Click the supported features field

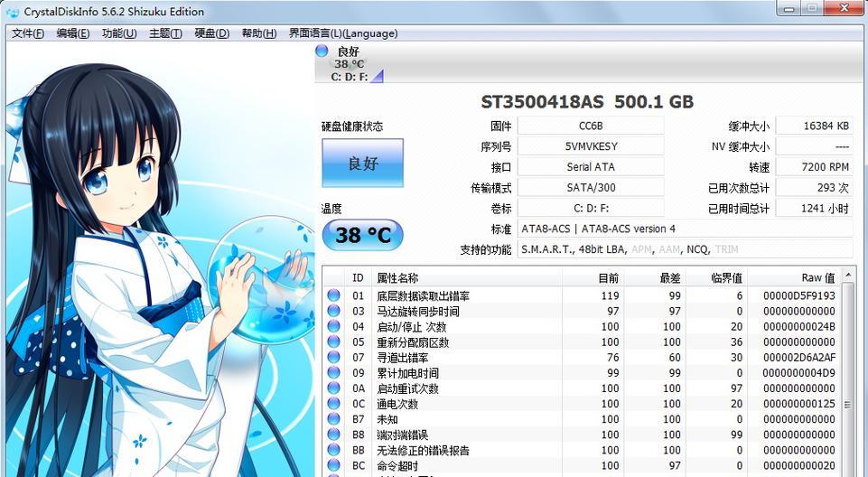686,249
